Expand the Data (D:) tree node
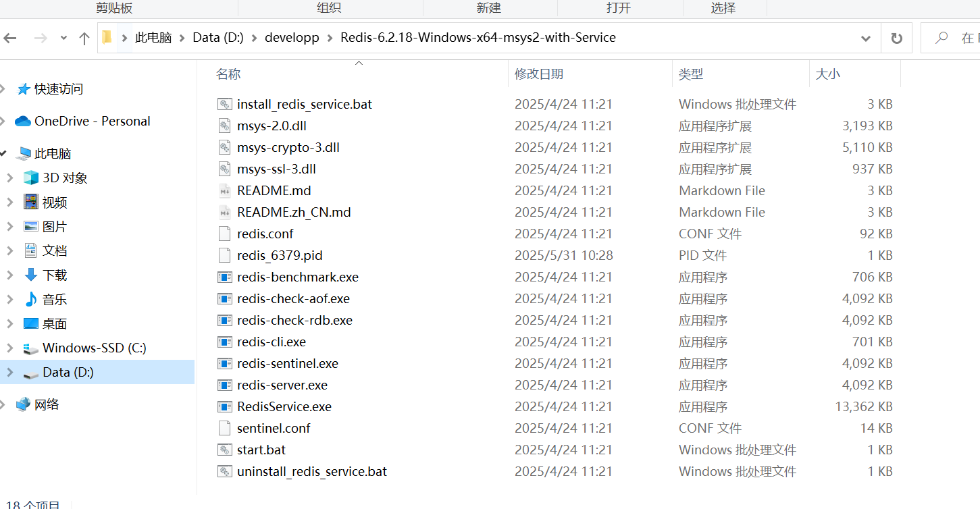Image resolution: width=980 pixels, height=509 pixels. pyautogui.click(x=9, y=372)
